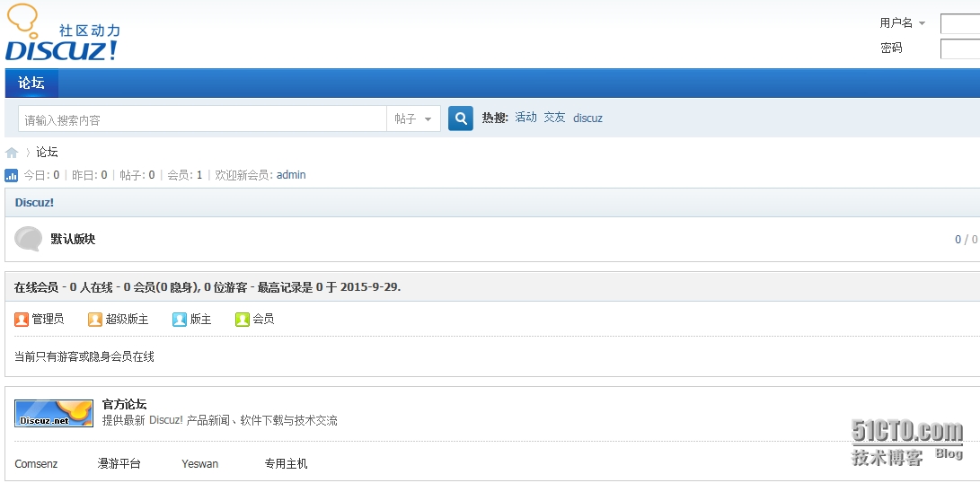Open statistics bar-chart icon beside 今日
Screen dimensions: 980x483
[x=12, y=176]
